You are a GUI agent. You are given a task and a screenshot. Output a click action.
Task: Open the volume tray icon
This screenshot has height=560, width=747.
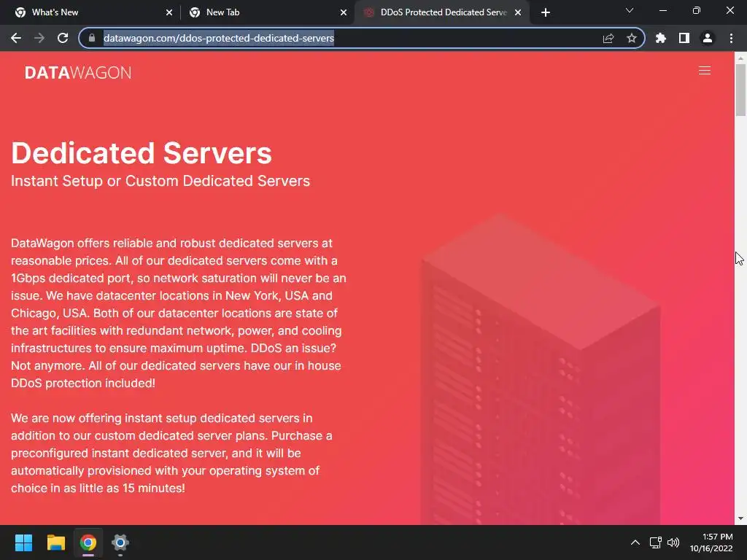[x=673, y=542]
